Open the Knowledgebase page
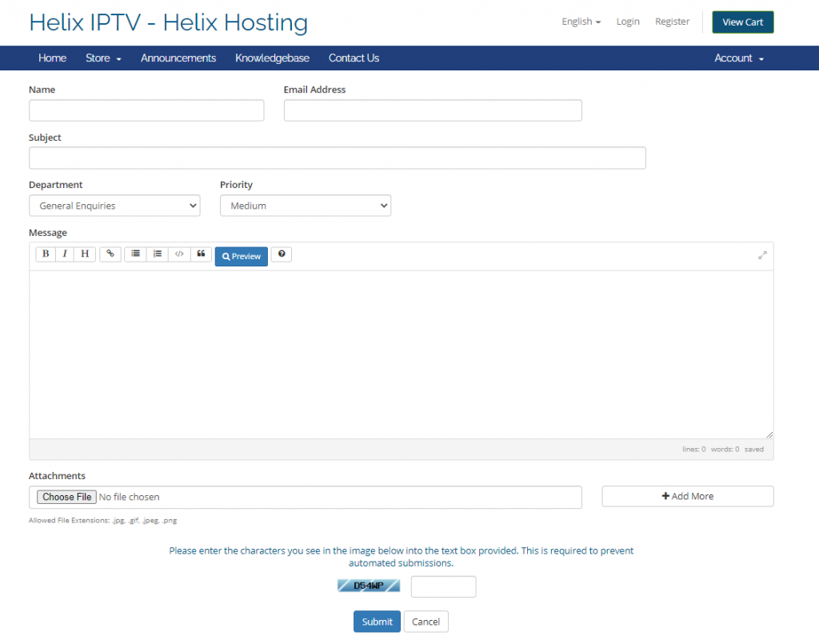 coord(272,58)
